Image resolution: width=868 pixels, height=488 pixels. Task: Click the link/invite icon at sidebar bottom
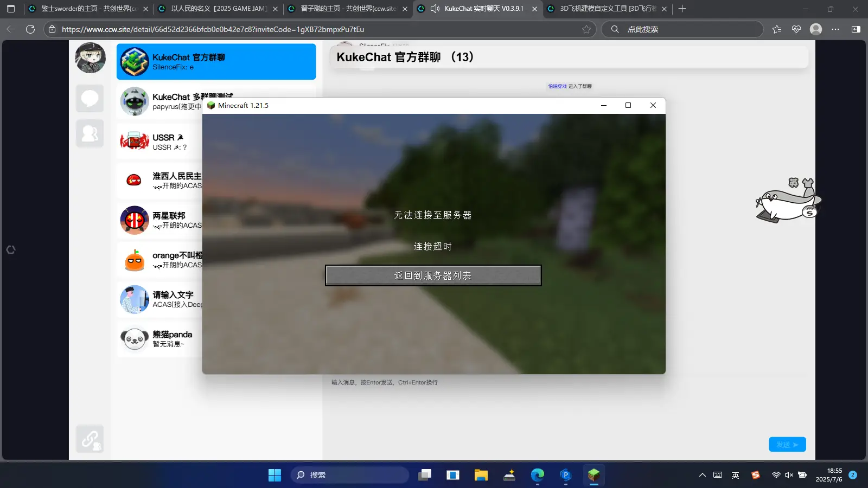pos(90,439)
